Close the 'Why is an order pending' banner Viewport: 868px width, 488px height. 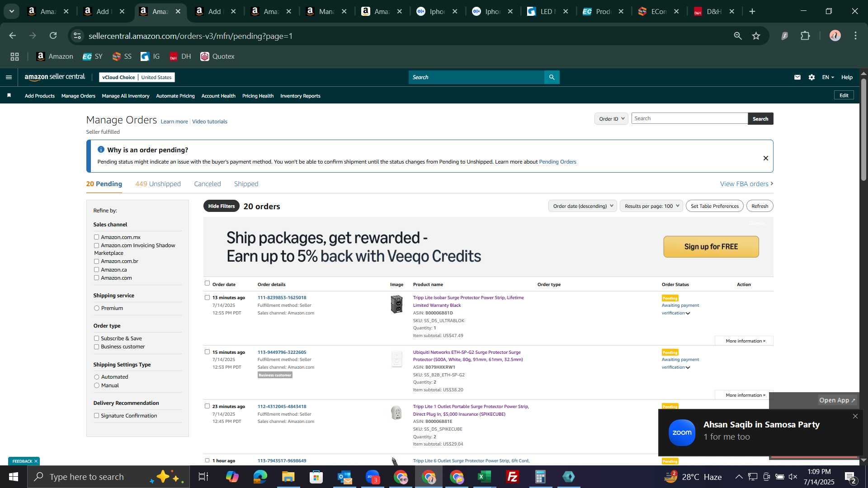point(765,158)
